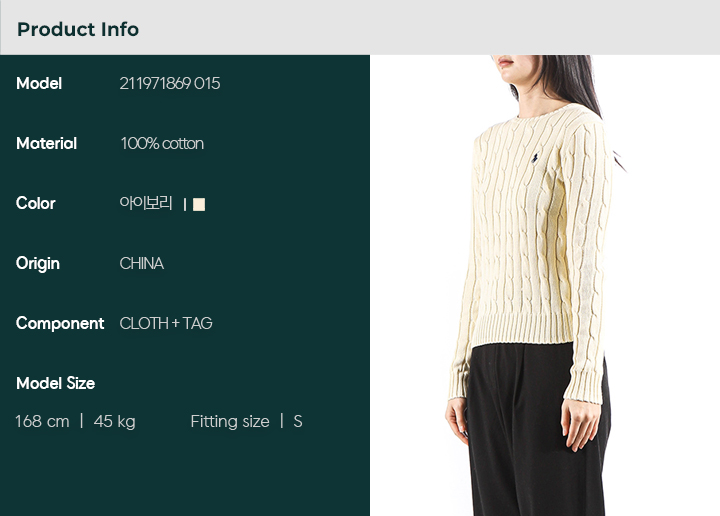Click the CLOTH + TAG component text

(166, 324)
